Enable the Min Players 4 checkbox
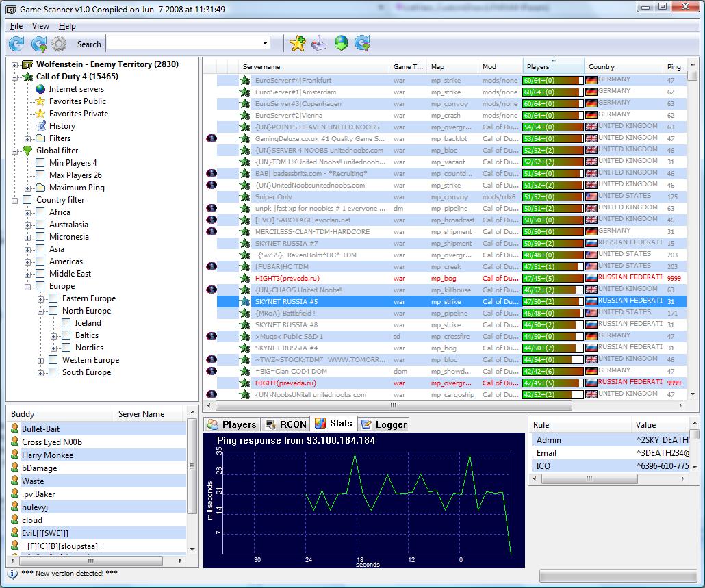Screen dimensions: 705x588 [40, 163]
